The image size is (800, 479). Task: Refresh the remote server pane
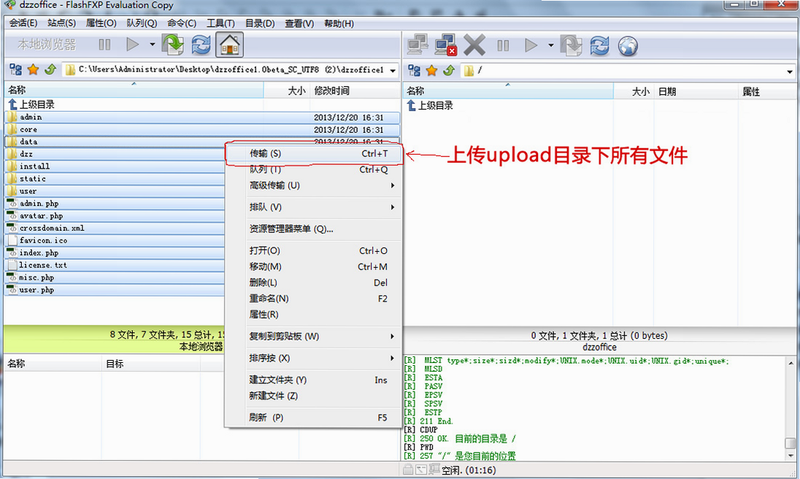coord(599,45)
